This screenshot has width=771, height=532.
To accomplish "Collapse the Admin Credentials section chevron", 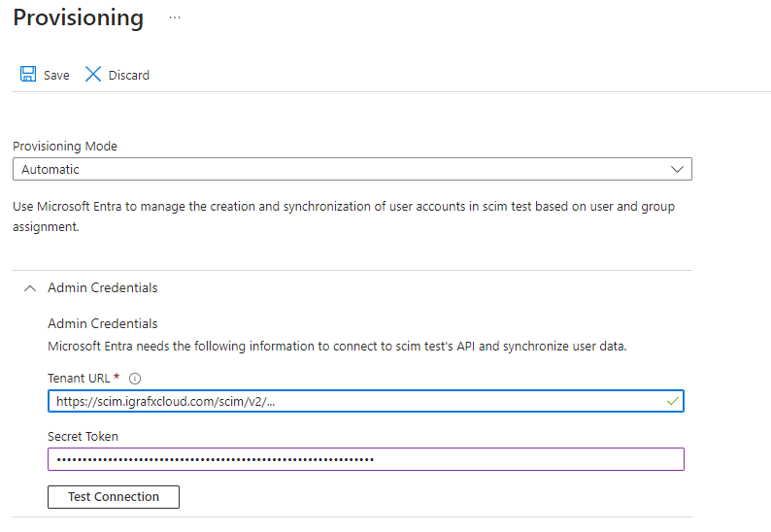I will 29,288.
